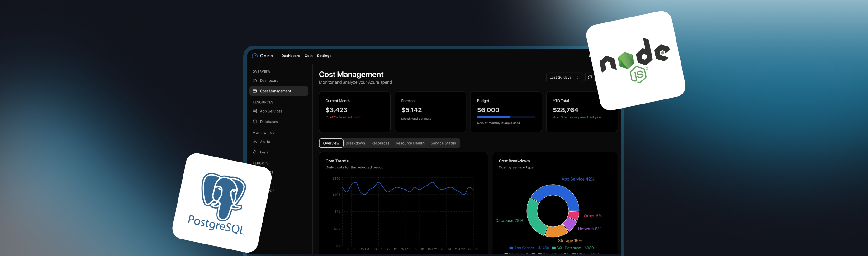The image size is (868, 256).
Task: Click legend entry 'SQL Database - $980'
Action: [x=573, y=248]
